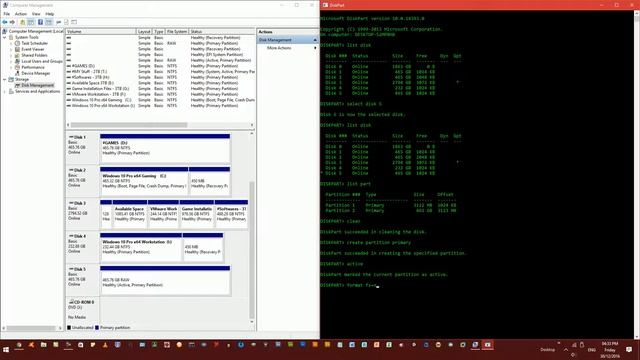
Task: Sort by the Volume column header
Action: click(100, 31)
